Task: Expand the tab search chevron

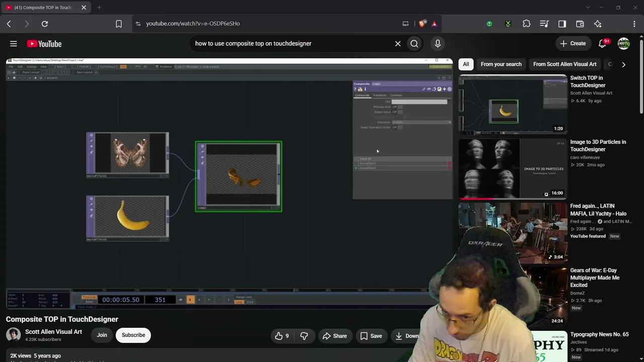Action: (x=588, y=8)
